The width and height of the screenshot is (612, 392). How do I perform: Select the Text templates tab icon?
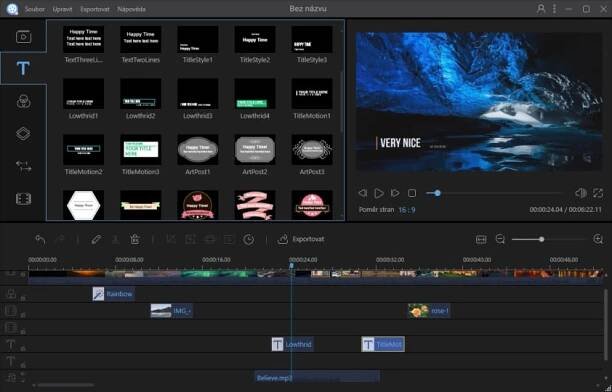[x=23, y=69]
